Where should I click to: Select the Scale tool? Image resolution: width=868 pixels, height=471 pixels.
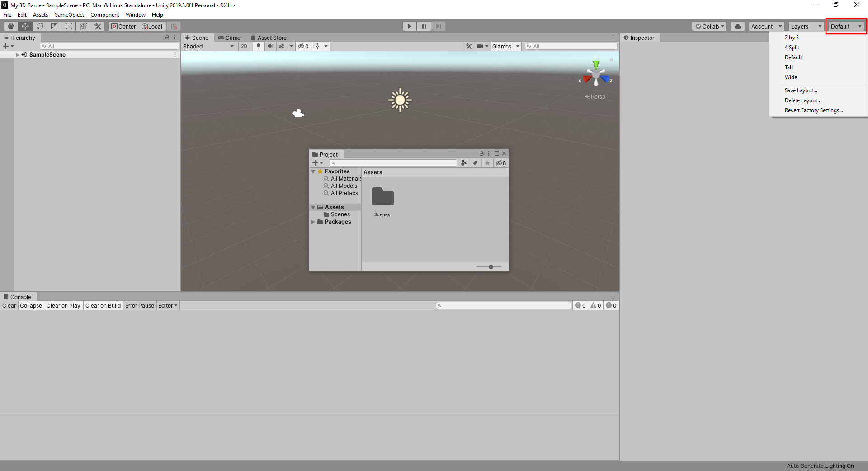point(54,26)
